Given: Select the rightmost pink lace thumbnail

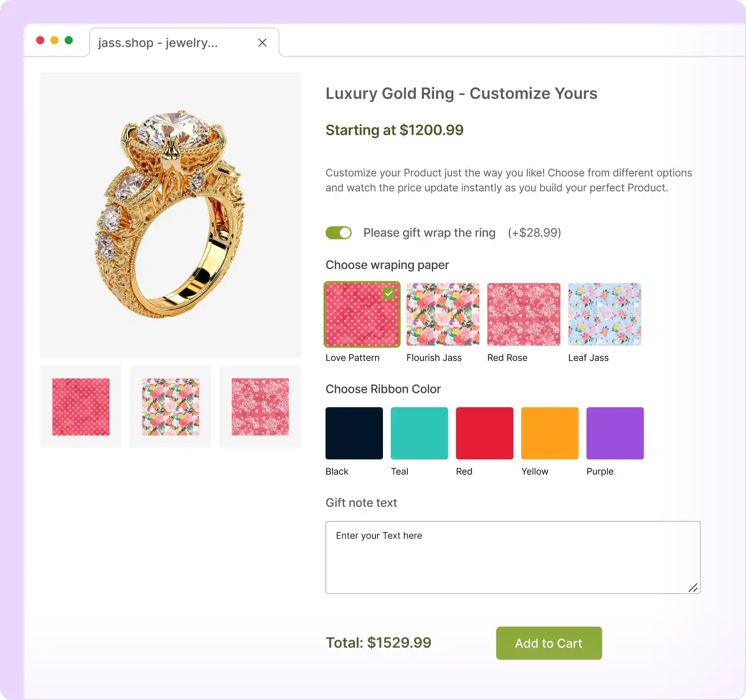Looking at the screenshot, I should [x=260, y=407].
